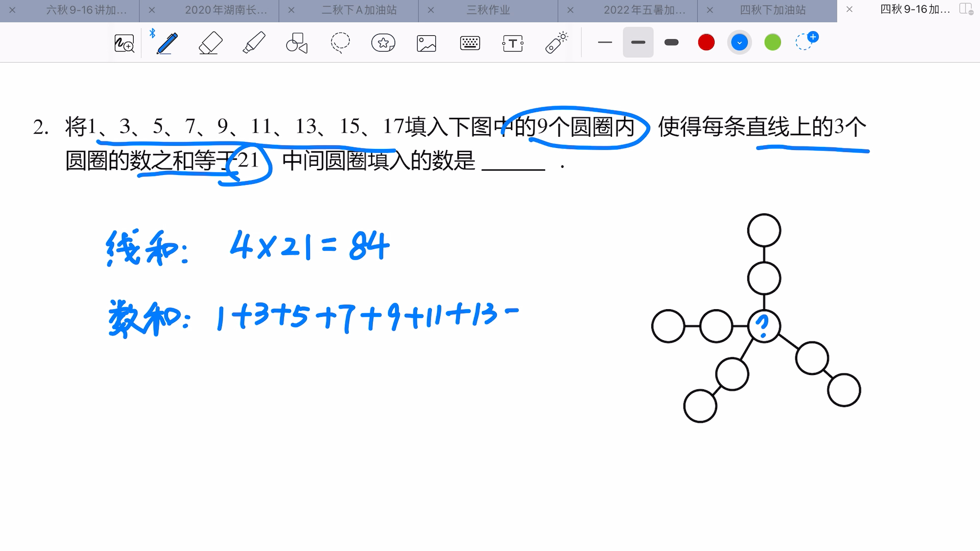Choose the thin stroke width
This screenshot has width=980, height=551.
(x=605, y=42)
